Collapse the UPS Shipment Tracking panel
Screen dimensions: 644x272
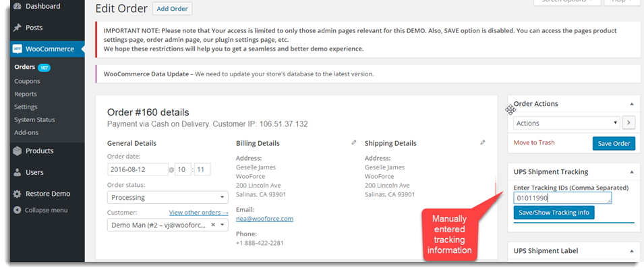pos(632,171)
